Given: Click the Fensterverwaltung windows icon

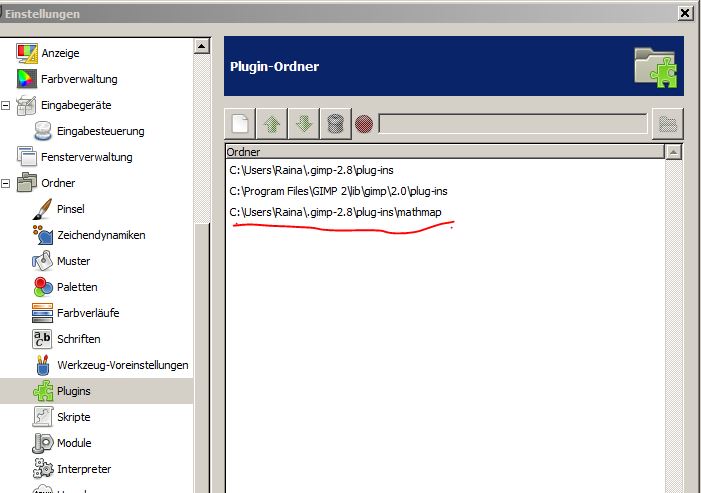Looking at the screenshot, I should pos(26,157).
